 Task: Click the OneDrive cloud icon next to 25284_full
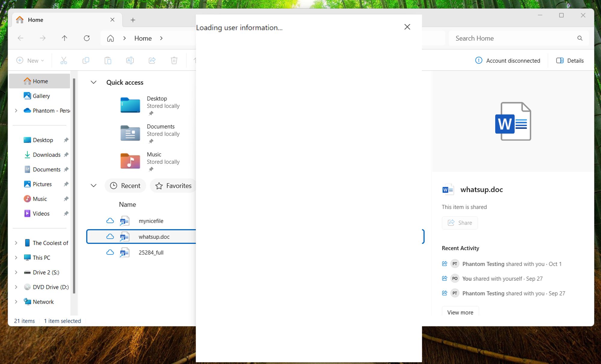pos(110,252)
